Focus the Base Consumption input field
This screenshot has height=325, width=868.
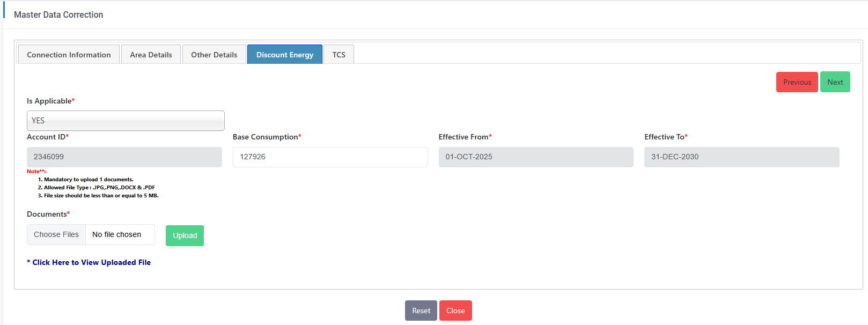(x=330, y=157)
